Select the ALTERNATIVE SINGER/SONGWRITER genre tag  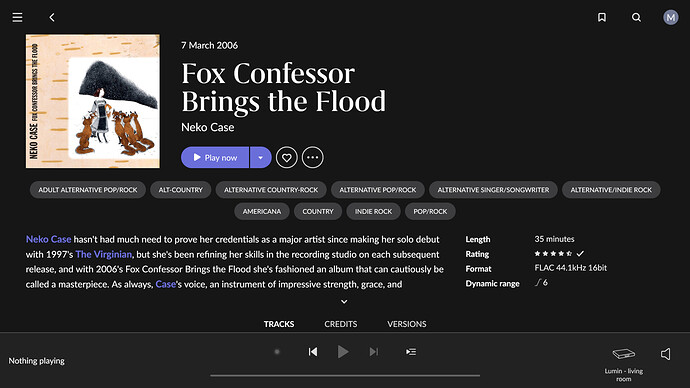click(493, 190)
